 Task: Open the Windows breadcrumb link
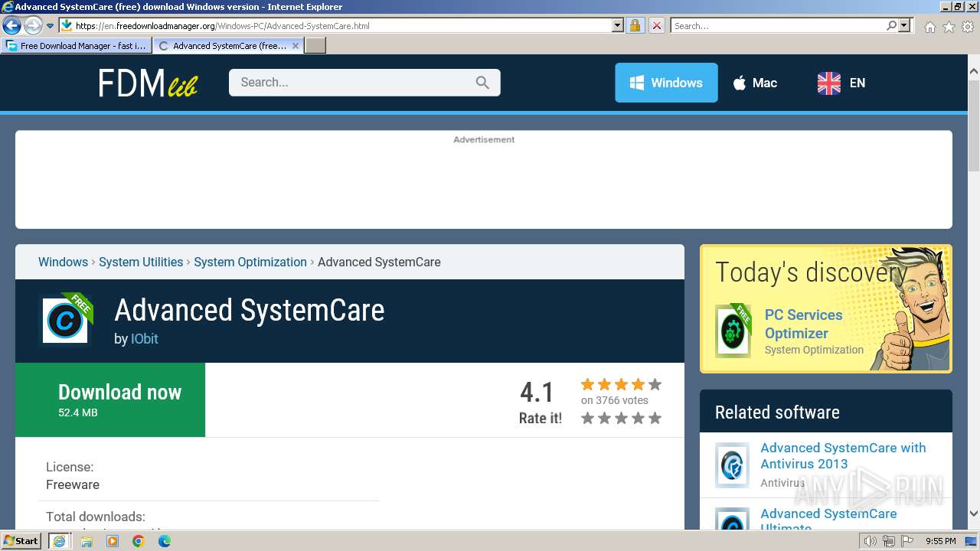point(63,262)
